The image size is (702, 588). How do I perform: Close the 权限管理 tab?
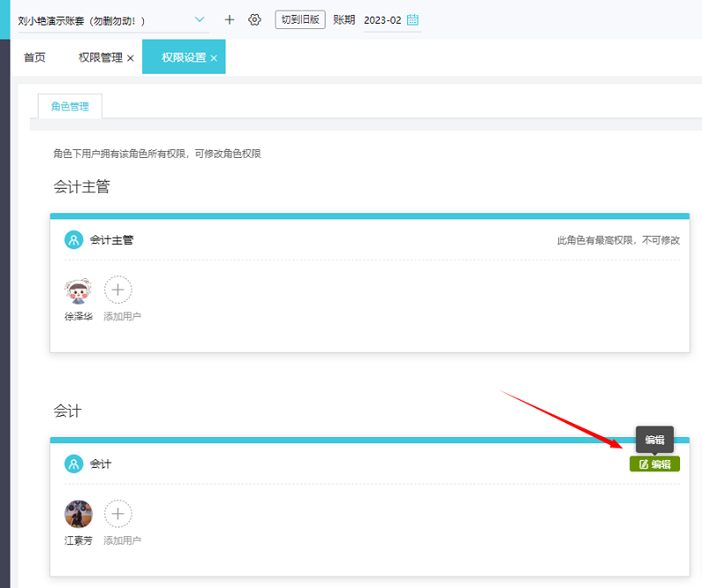[x=130, y=58]
